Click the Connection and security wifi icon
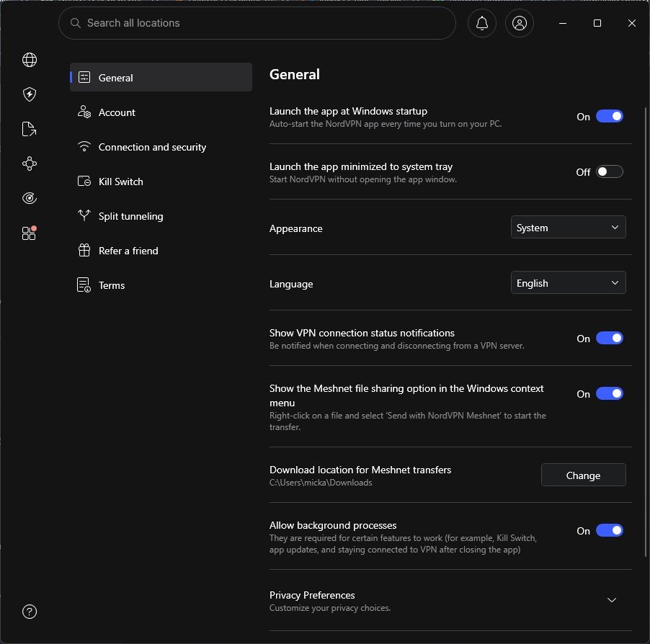This screenshot has height=644, width=650. pyautogui.click(x=84, y=147)
